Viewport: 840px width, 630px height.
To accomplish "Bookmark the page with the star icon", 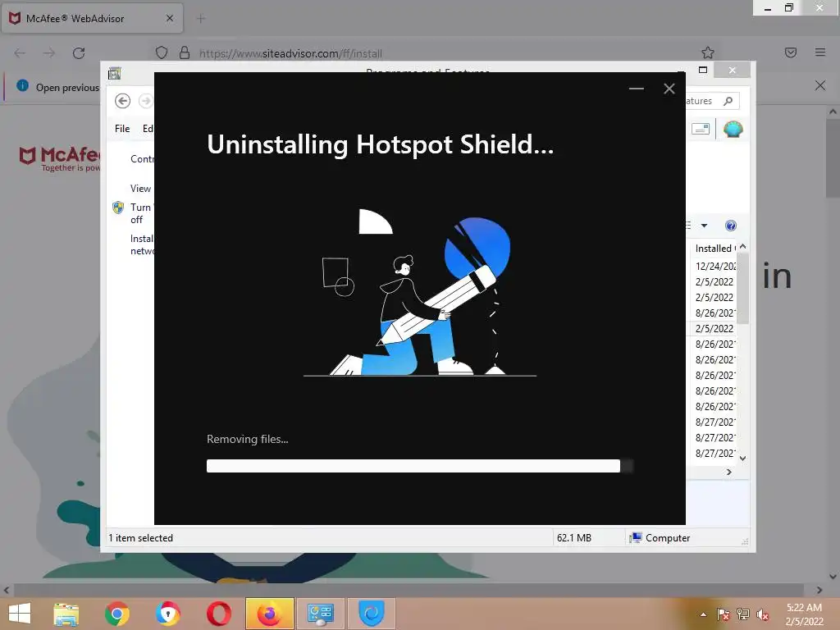I will click(x=708, y=52).
